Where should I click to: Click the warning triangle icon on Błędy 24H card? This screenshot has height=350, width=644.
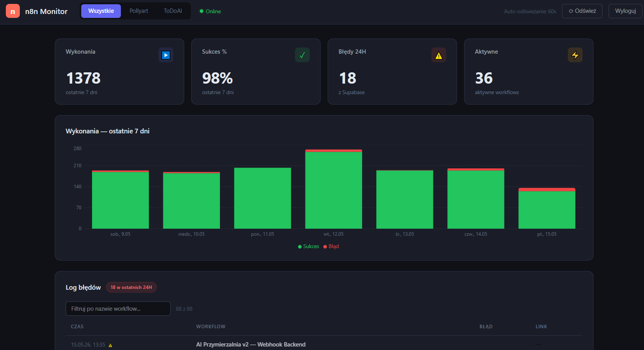click(x=439, y=55)
